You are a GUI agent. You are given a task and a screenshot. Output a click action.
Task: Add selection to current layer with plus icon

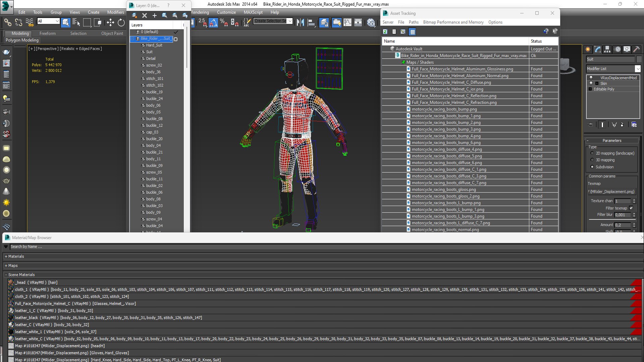click(x=155, y=15)
